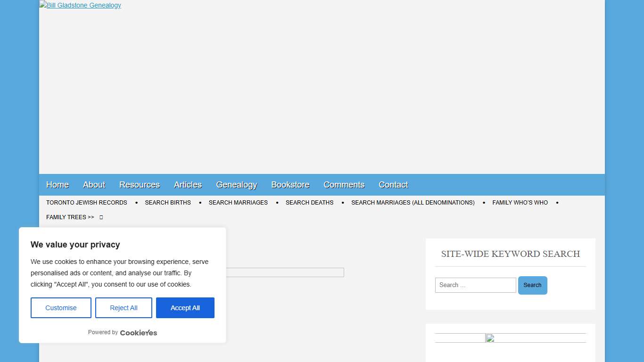
Task: Expand the Family Trees submenu arrow icon
Action: click(x=101, y=217)
